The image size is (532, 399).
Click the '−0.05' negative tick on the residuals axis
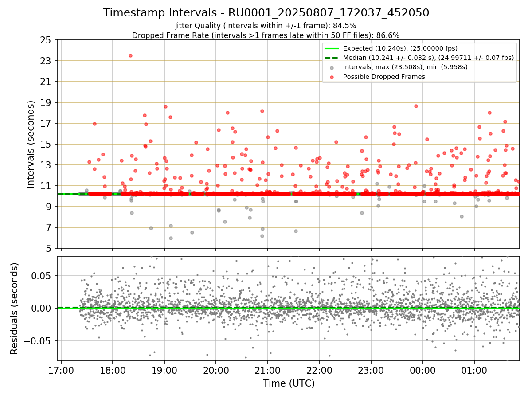[37, 341]
